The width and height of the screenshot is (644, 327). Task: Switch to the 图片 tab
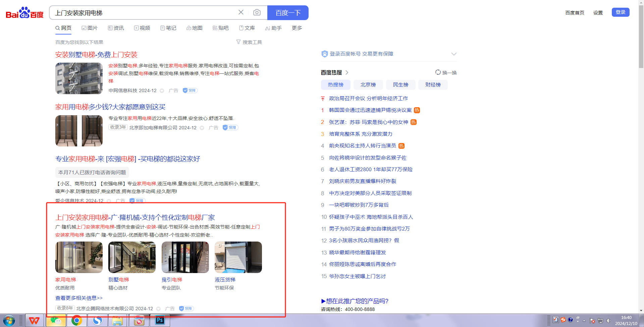tap(89, 28)
